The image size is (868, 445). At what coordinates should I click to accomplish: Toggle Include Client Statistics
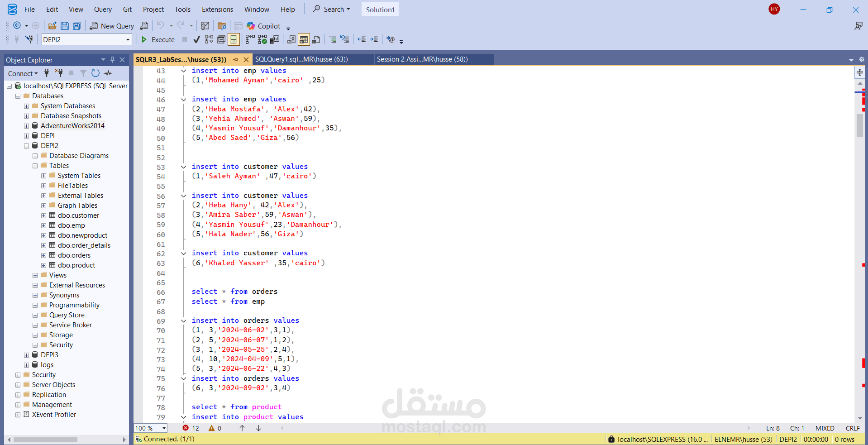coord(275,39)
